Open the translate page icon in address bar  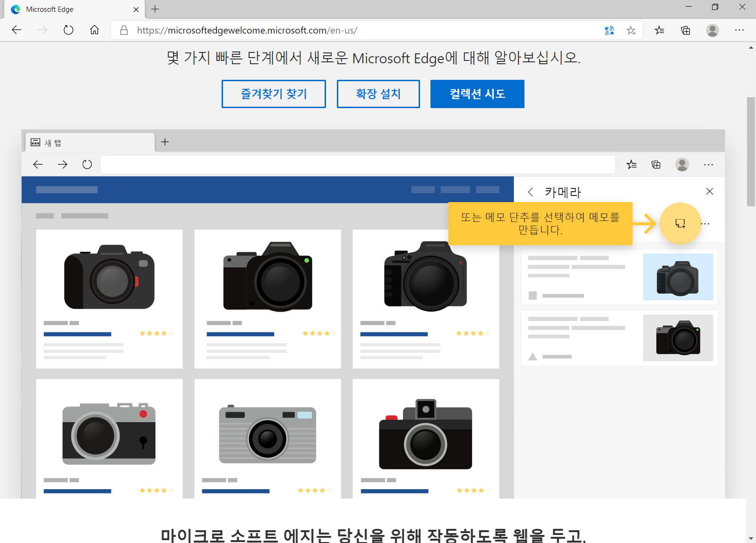click(610, 30)
